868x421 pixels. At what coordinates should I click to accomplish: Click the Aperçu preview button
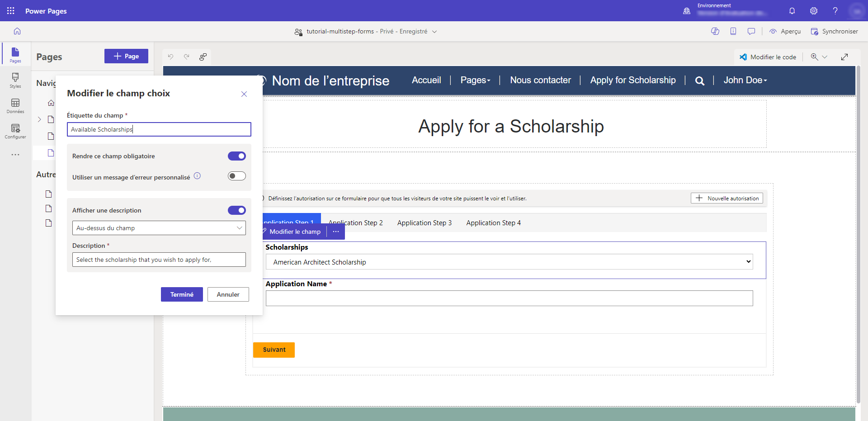[x=785, y=31]
